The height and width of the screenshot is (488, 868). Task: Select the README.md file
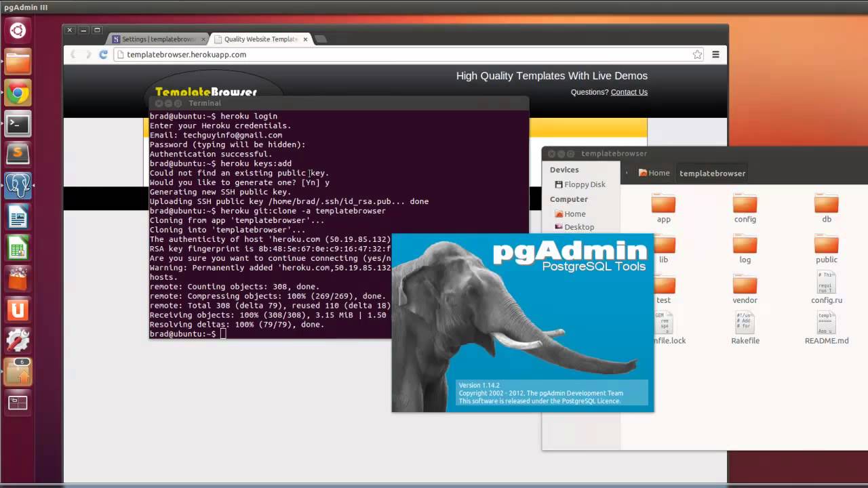pos(827,329)
